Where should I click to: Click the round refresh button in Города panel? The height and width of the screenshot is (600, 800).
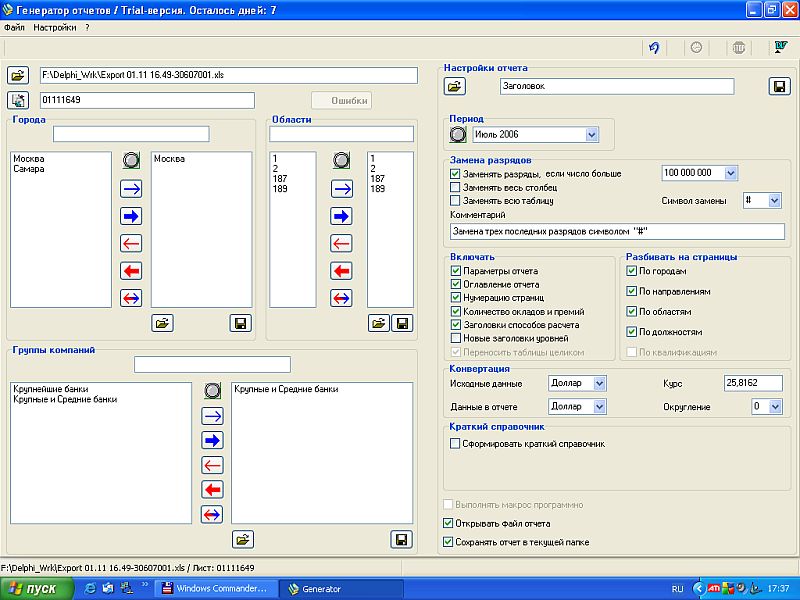[x=131, y=160]
